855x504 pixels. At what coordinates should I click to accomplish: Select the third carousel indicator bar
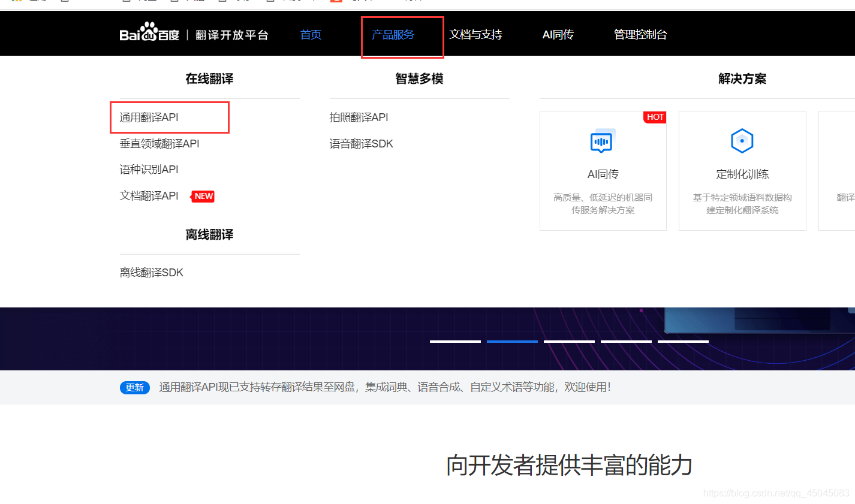569,342
